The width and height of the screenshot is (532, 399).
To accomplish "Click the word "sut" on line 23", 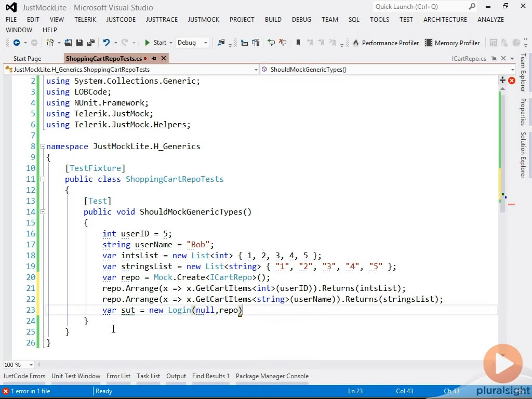I will pos(128,310).
